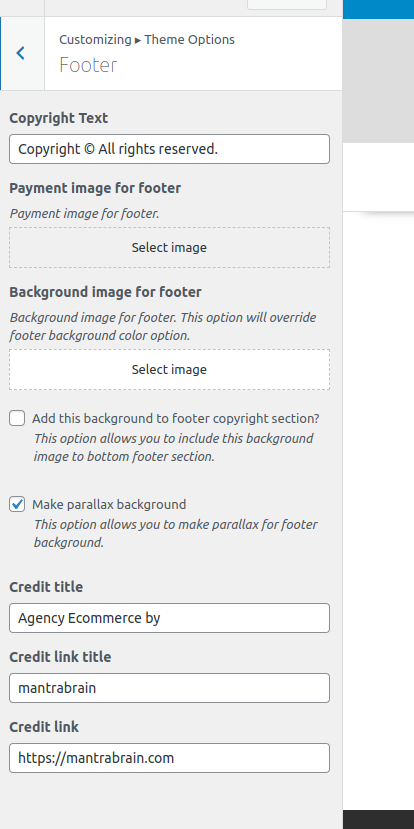The height and width of the screenshot is (829, 414).
Task: Click the Customizing Theme Options breadcrumb
Action: (147, 40)
